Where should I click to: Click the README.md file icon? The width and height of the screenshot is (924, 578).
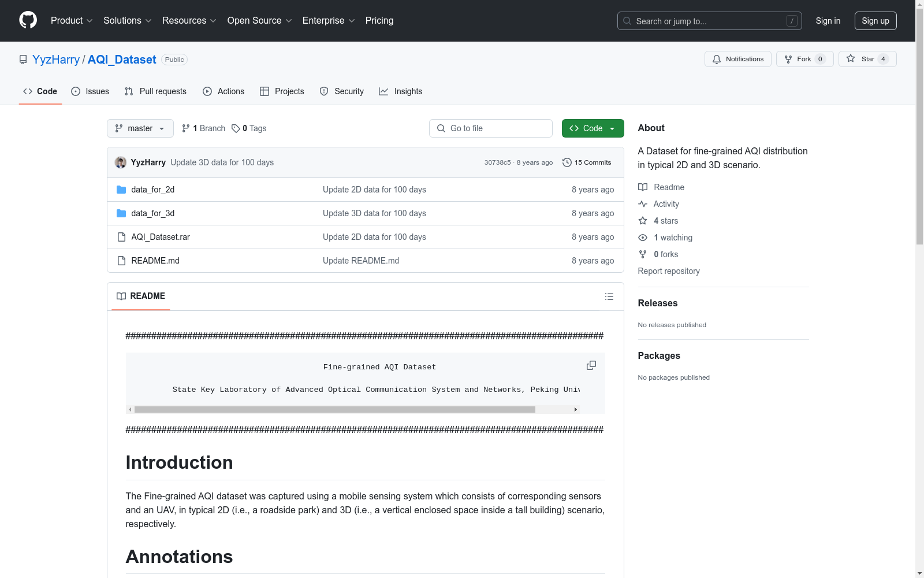(121, 261)
